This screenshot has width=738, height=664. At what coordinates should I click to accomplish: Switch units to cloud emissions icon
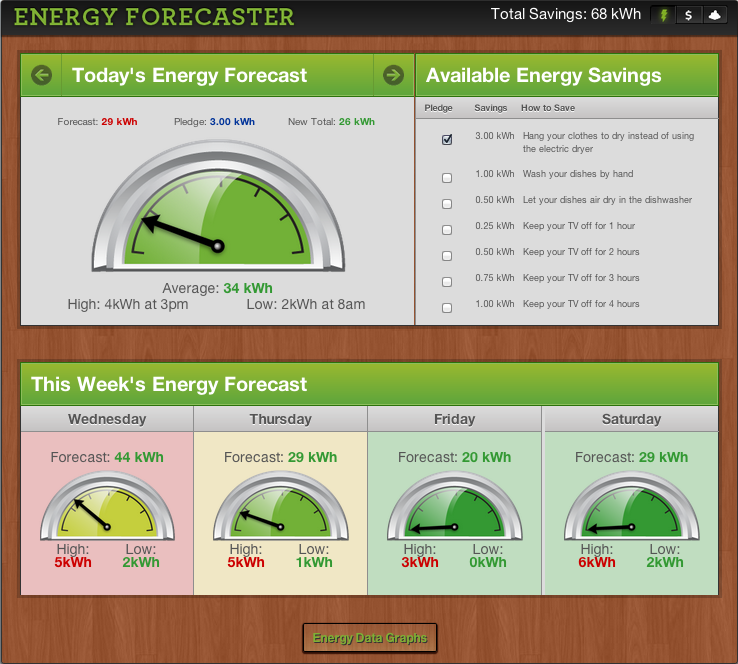click(x=715, y=15)
